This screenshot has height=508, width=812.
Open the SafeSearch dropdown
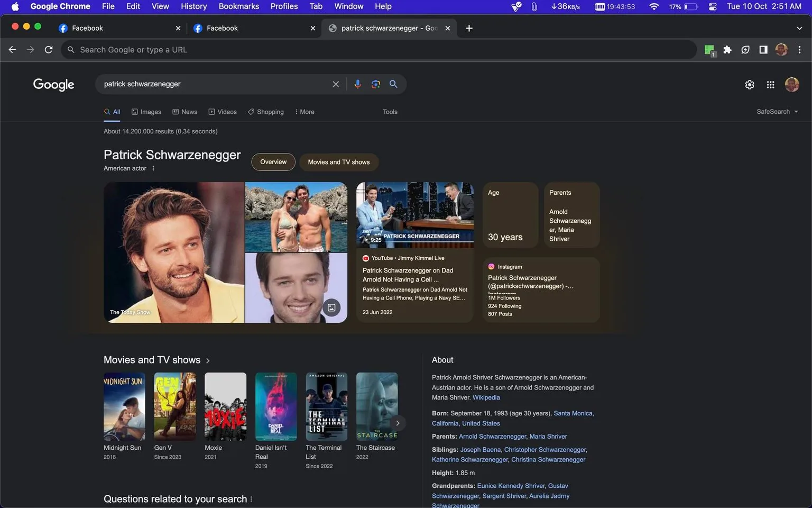(777, 111)
